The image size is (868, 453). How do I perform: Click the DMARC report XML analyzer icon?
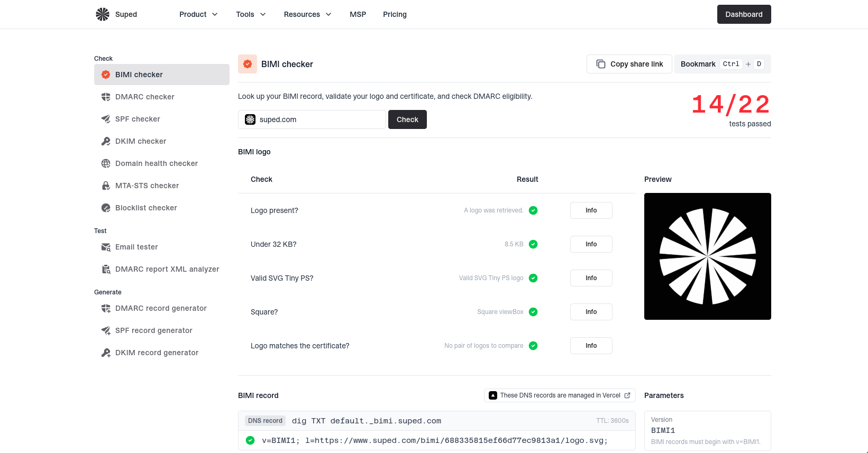(106, 269)
